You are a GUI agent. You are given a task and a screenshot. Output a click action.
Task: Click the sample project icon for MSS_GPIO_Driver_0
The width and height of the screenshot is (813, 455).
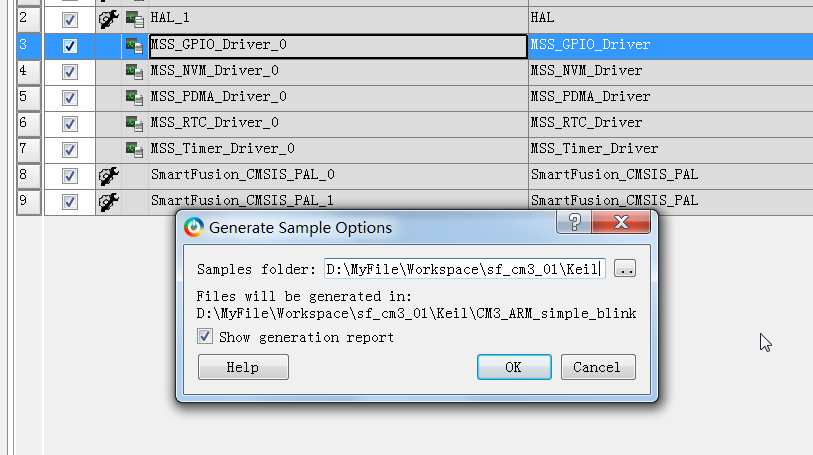point(135,46)
